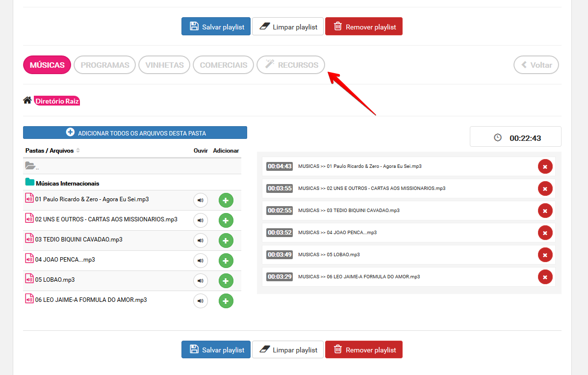Listen to 02 UNS E OUTROS track

pos(201,220)
